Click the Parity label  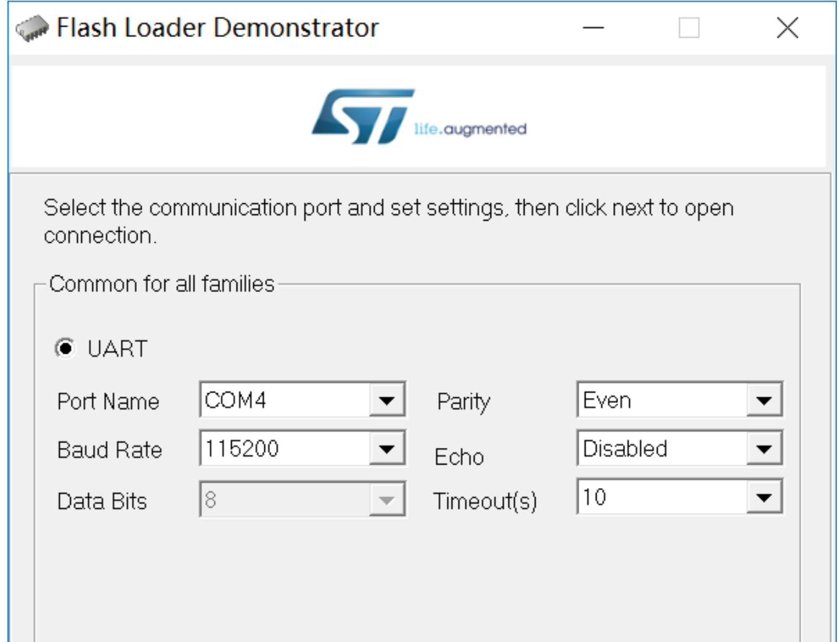coord(464,402)
